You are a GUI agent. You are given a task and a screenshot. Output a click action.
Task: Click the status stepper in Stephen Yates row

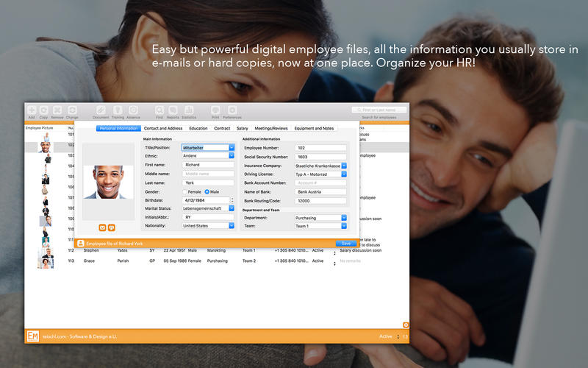point(334,253)
